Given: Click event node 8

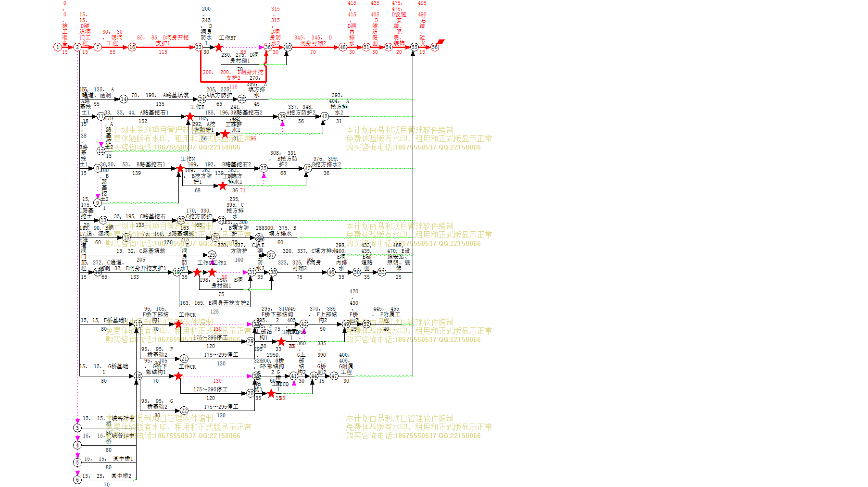Looking at the screenshot, I should [98, 168].
